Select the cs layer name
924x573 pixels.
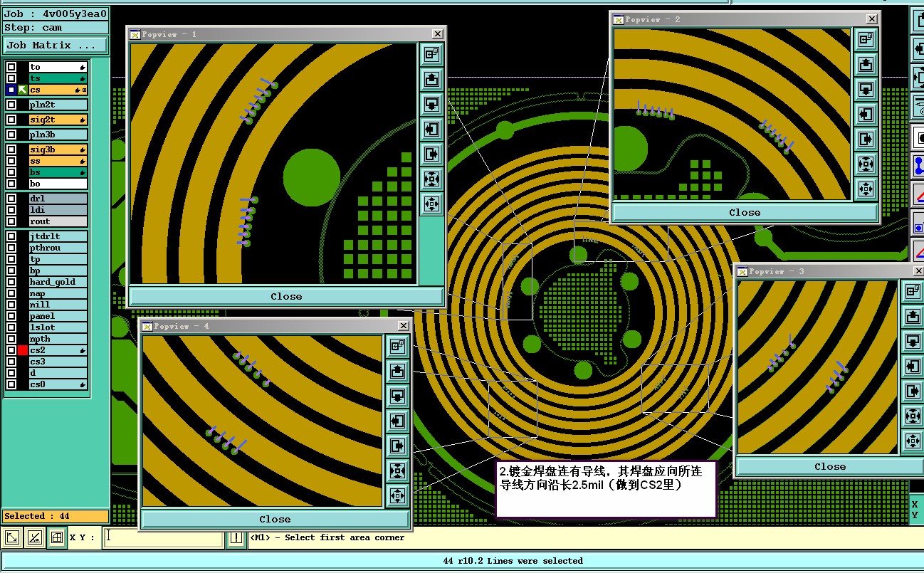[58, 90]
